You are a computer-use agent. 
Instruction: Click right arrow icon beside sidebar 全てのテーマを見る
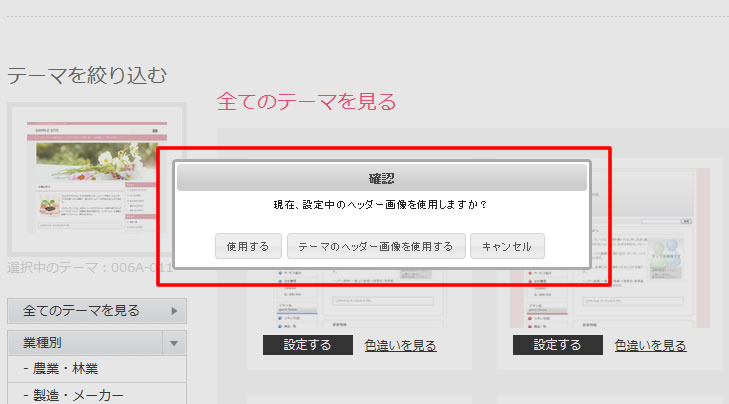coord(176,311)
